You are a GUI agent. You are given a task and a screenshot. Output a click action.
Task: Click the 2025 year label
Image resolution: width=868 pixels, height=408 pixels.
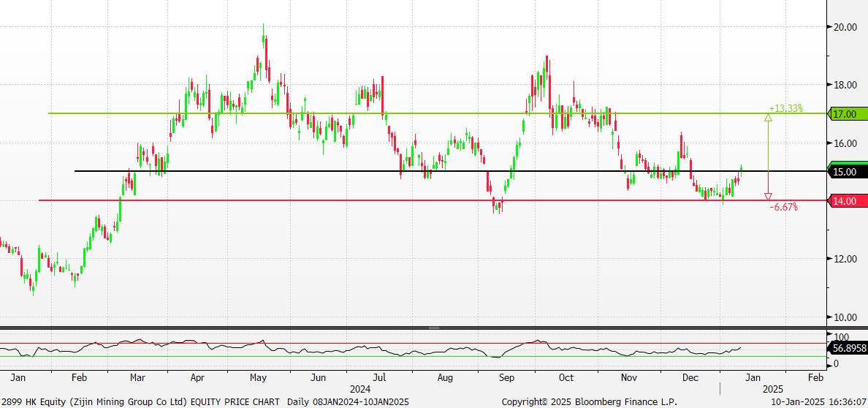[x=773, y=389]
